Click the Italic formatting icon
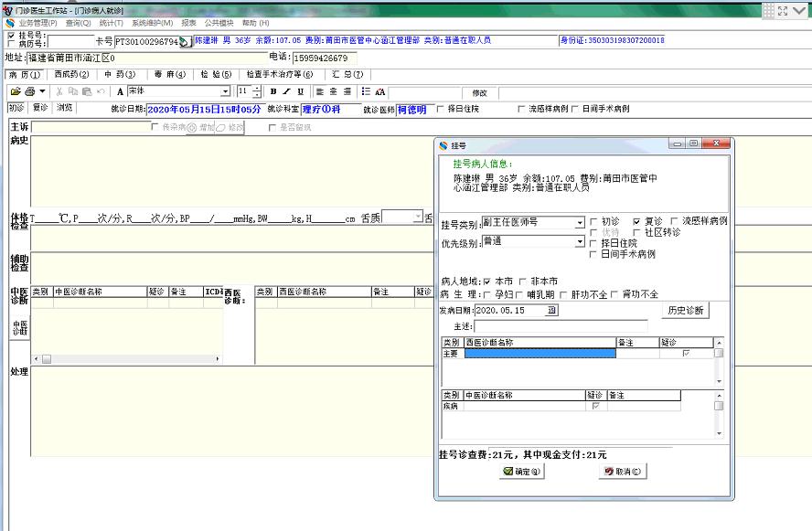Viewport: 812px width, 531px height. (287, 91)
